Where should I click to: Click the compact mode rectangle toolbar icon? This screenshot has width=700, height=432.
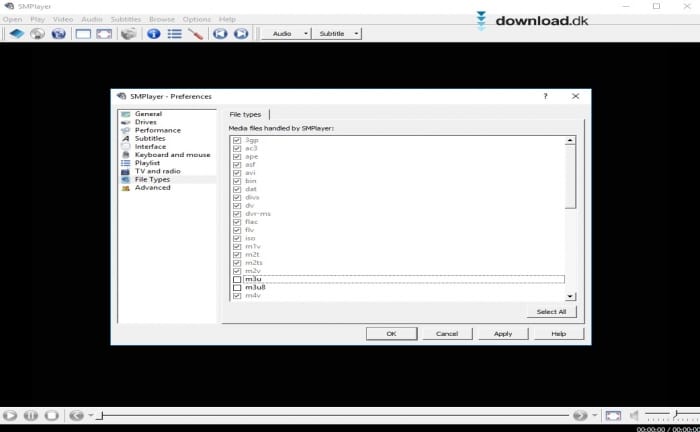pyautogui.click(x=83, y=33)
